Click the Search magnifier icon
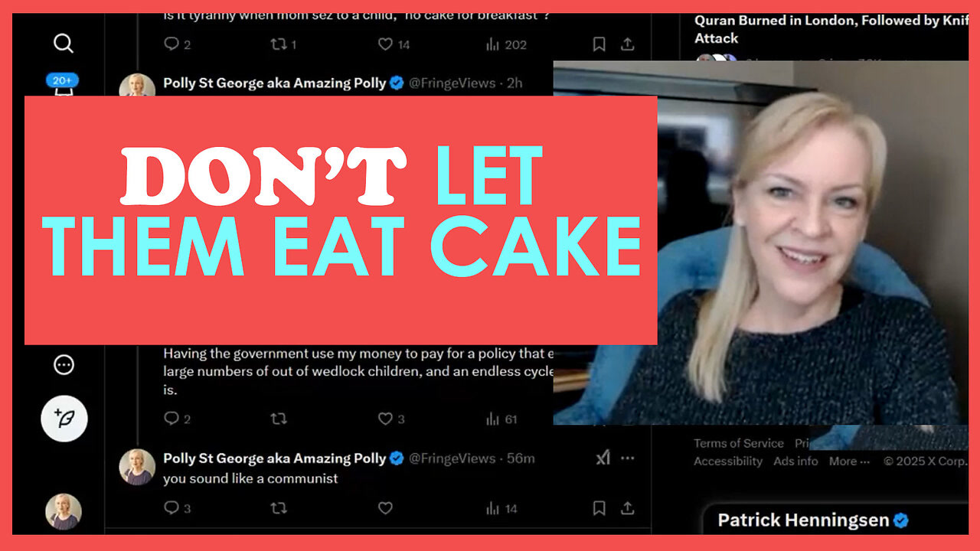The width and height of the screenshot is (980, 551). point(64,44)
